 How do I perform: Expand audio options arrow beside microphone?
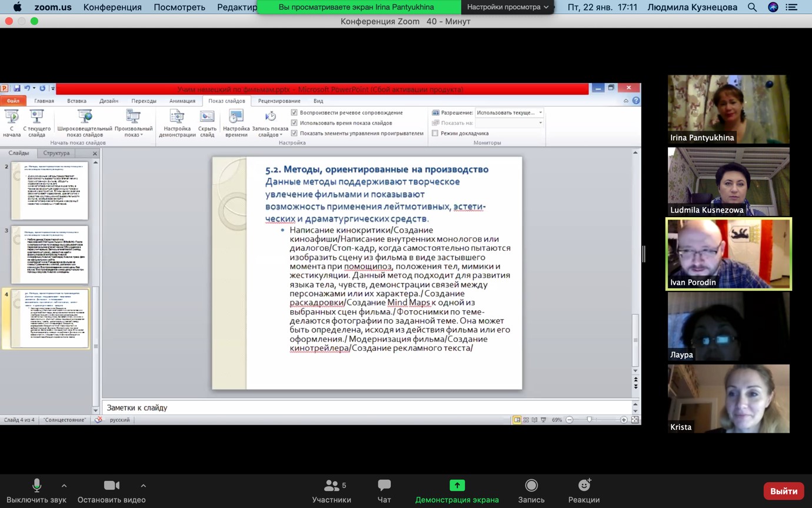click(x=64, y=486)
